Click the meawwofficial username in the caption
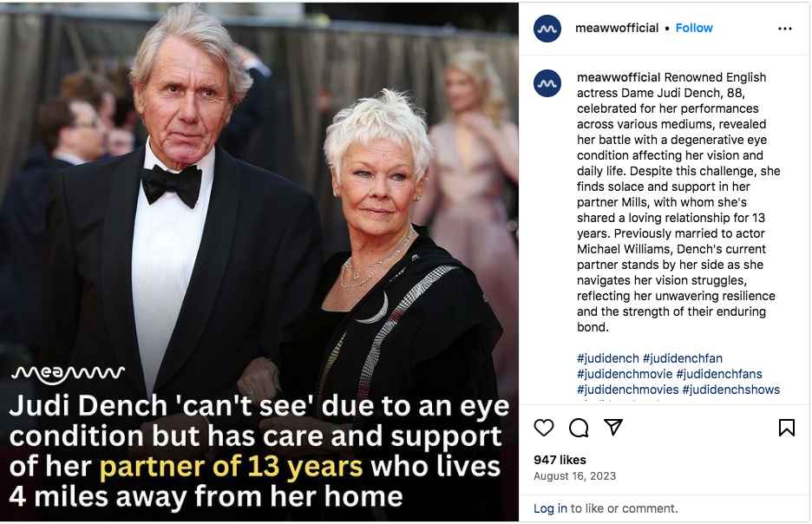Image resolution: width=812 pixels, height=524 pixels. click(x=619, y=77)
